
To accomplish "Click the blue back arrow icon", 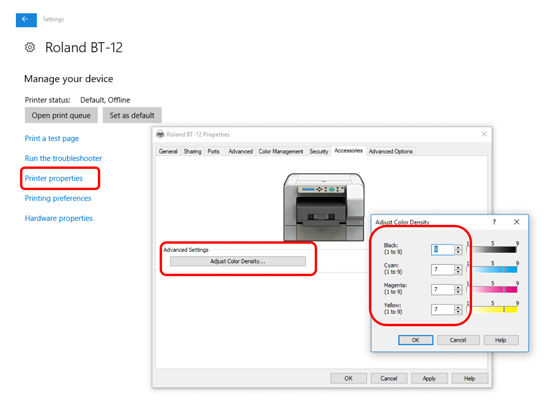I will [x=26, y=20].
